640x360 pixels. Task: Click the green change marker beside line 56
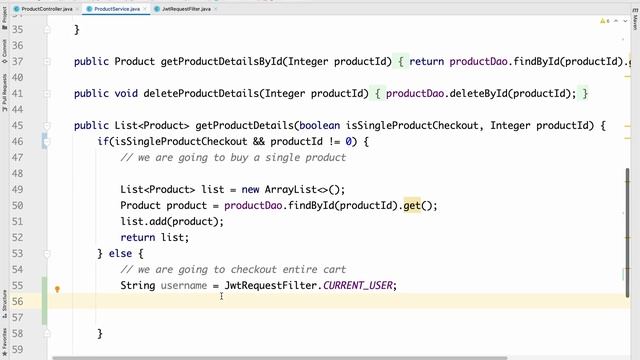coord(44,301)
